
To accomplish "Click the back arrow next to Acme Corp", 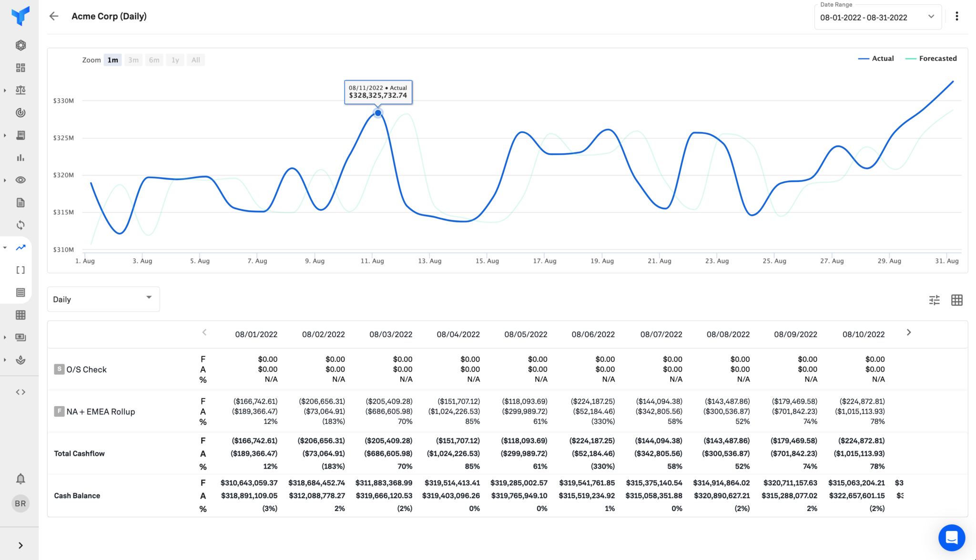I will pyautogui.click(x=54, y=16).
